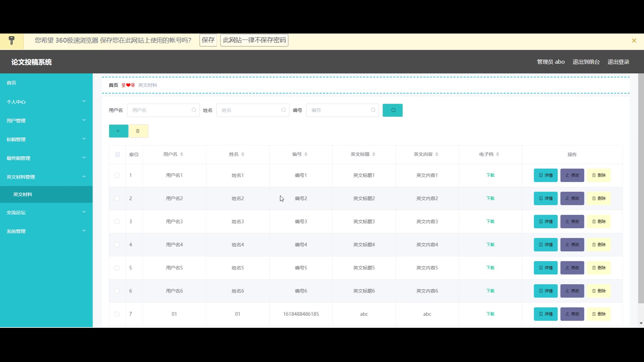Open 首页 in the sidebar
The image size is (644, 362).
coord(46,83)
